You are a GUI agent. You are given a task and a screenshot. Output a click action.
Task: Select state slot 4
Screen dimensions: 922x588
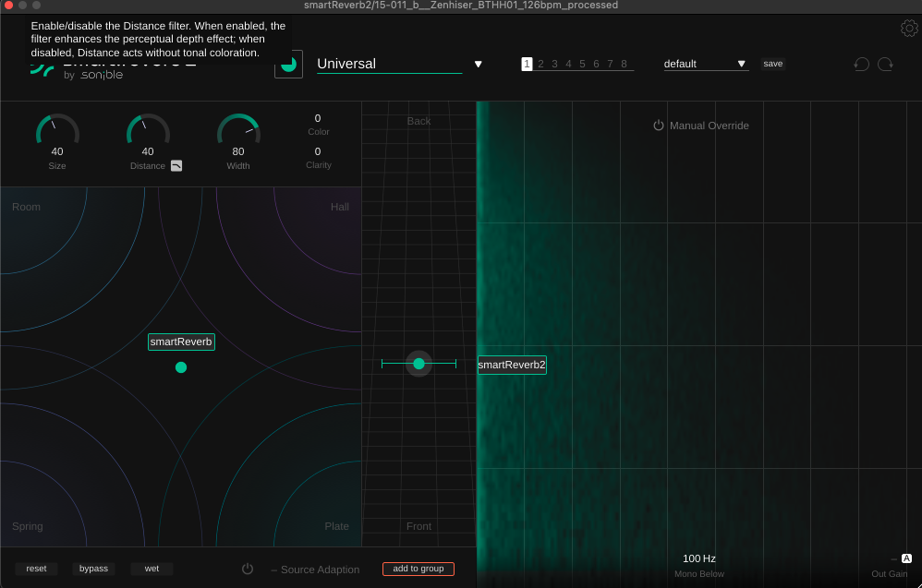(568, 64)
